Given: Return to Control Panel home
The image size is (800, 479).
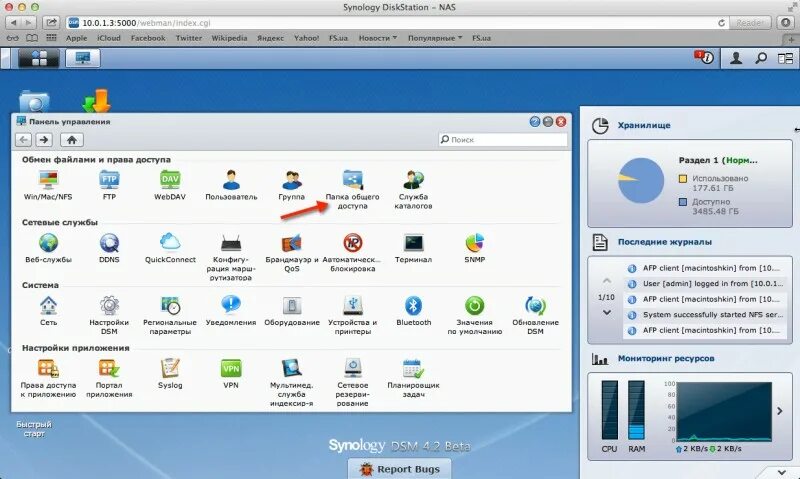Looking at the screenshot, I should (x=72, y=140).
